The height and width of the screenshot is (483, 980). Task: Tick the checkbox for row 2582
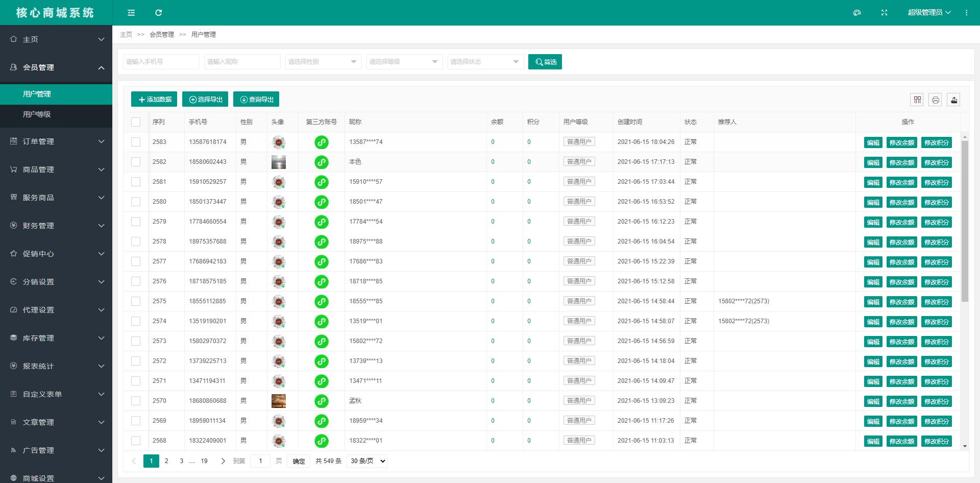(x=136, y=162)
